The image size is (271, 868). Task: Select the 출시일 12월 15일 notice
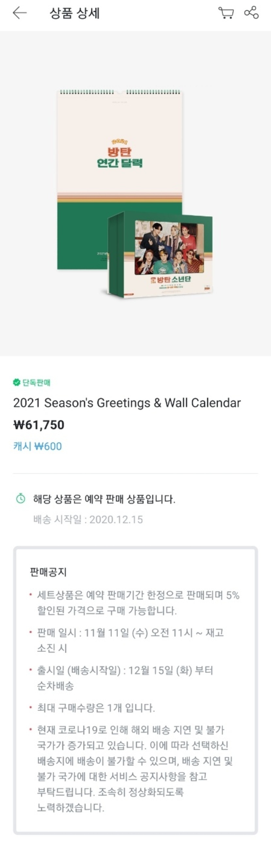pos(125,678)
